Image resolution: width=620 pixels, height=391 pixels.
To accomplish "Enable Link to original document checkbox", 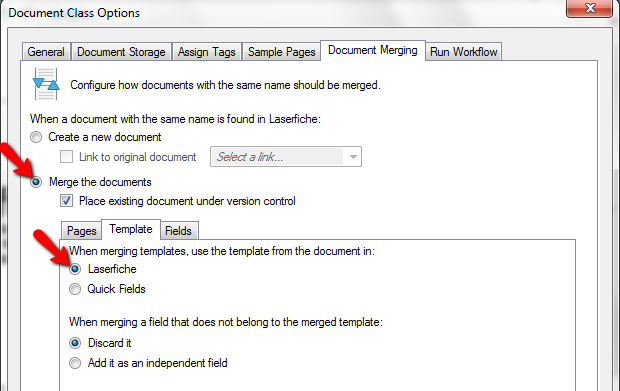I will point(66,157).
